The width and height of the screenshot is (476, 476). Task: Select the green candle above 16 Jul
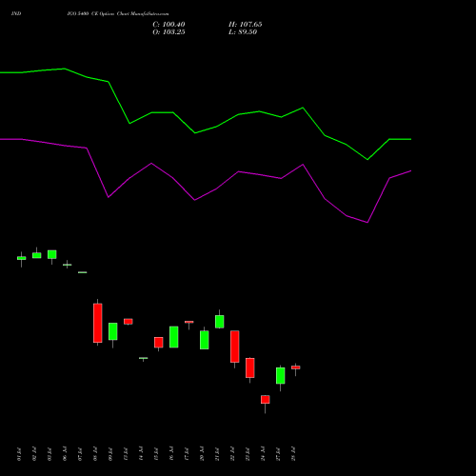174,337
